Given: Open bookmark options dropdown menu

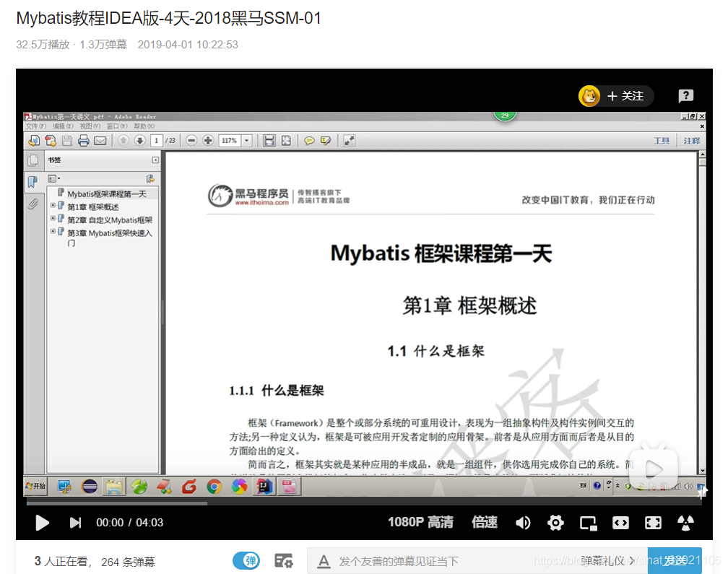Looking at the screenshot, I should (x=54, y=178).
